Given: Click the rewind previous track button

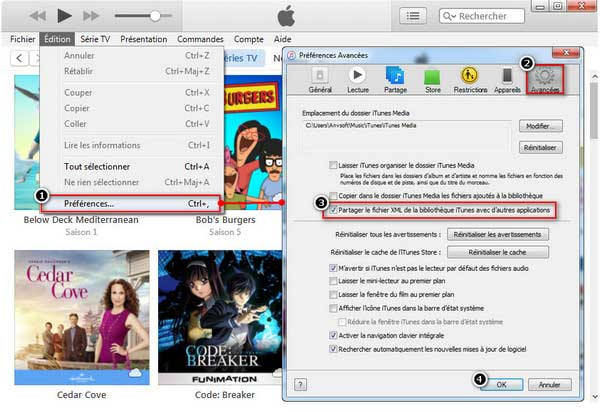Looking at the screenshot, I should point(38,16).
